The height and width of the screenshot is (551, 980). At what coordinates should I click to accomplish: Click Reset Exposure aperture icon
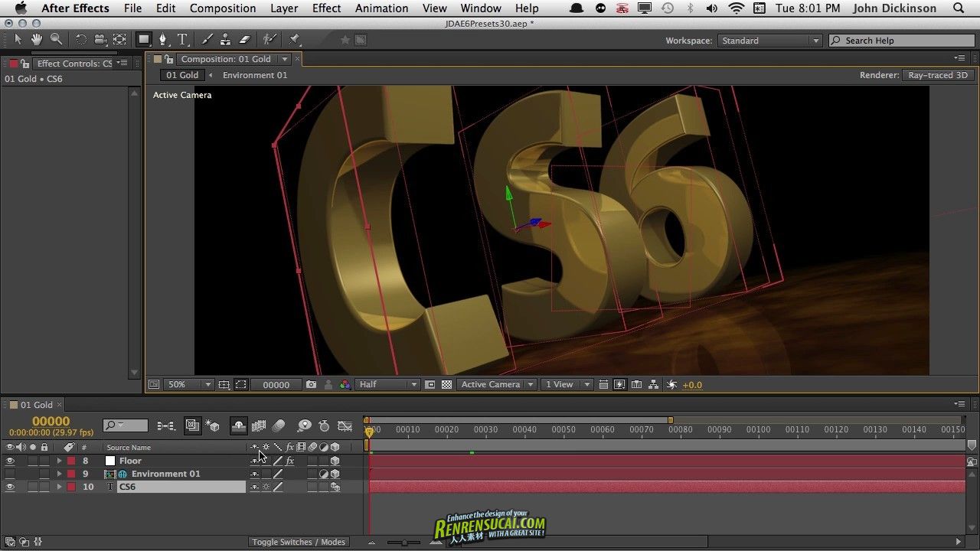click(672, 385)
